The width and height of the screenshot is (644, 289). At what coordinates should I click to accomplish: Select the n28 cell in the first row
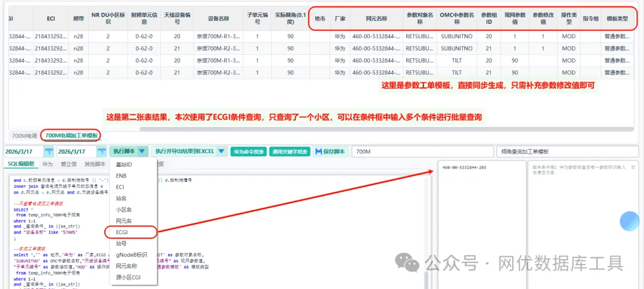point(78,36)
